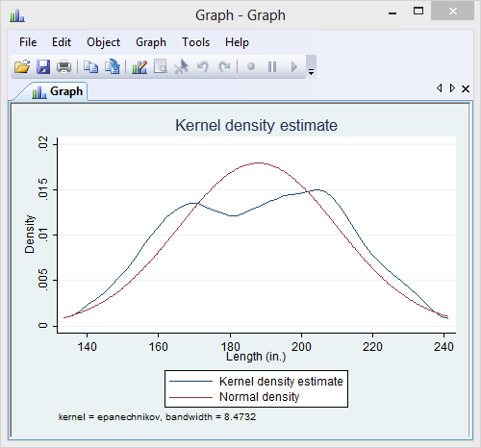Go to the next tab with right arrow
This screenshot has height=448, width=481.
tap(452, 88)
